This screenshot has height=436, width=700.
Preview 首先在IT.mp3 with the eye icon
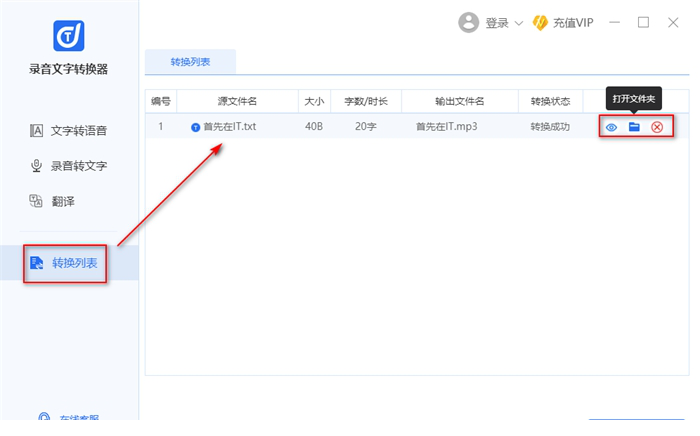click(x=611, y=128)
